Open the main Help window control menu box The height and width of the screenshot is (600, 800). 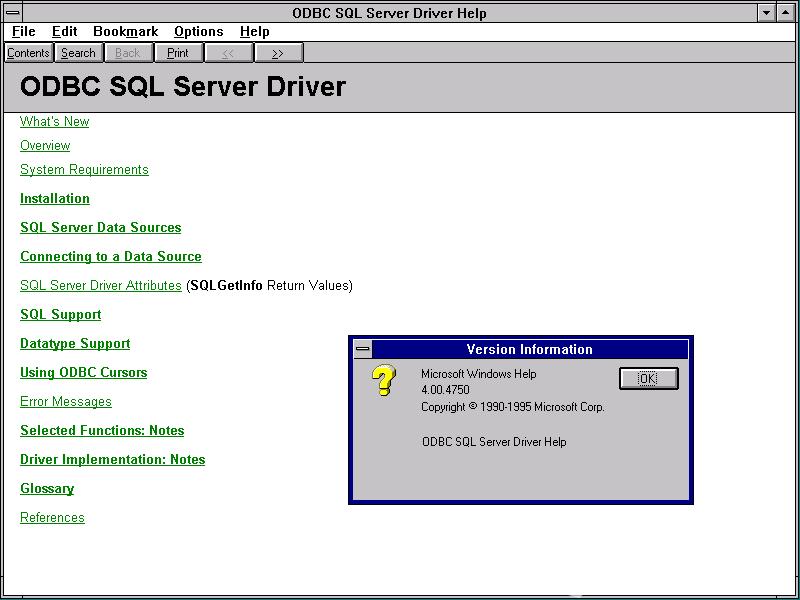(13, 12)
